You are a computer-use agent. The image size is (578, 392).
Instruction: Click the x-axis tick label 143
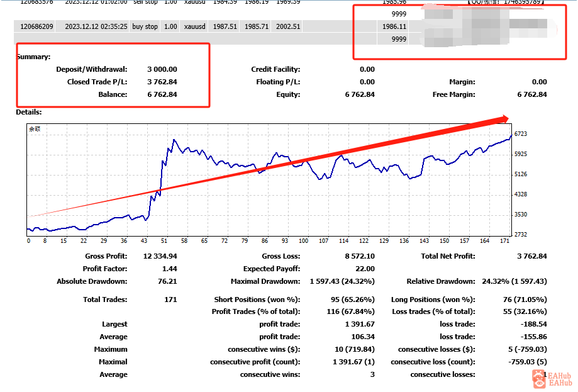click(x=425, y=241)
